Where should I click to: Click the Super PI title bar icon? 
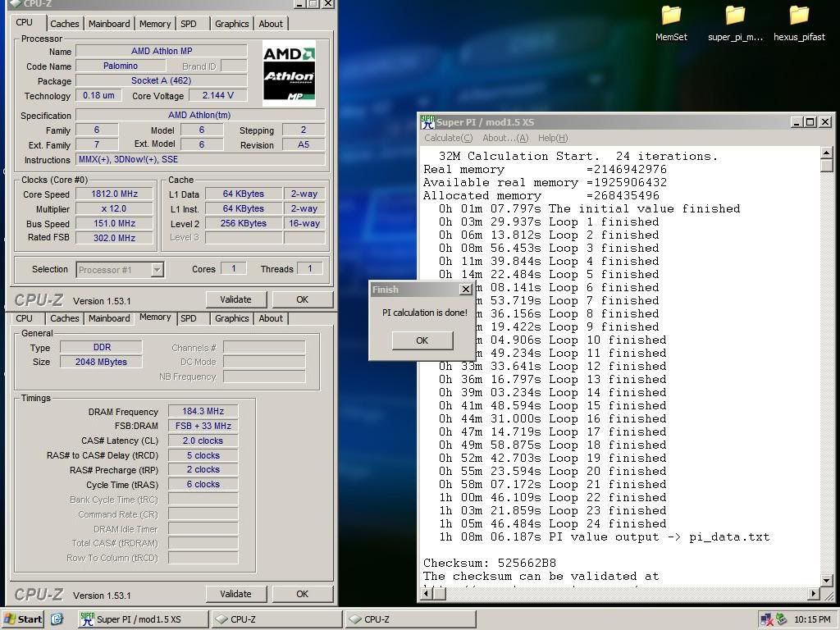tap(427, 122)
